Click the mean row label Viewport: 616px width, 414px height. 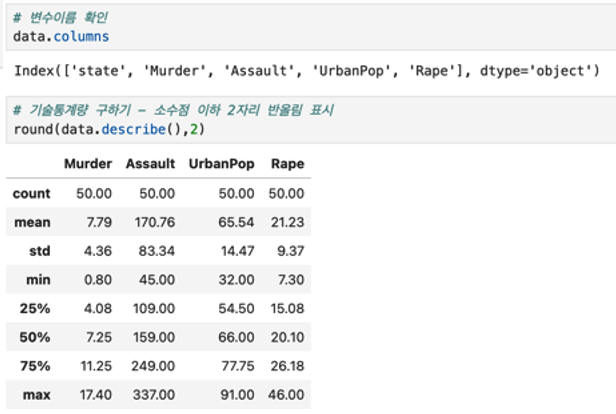(x=34, y=221)
